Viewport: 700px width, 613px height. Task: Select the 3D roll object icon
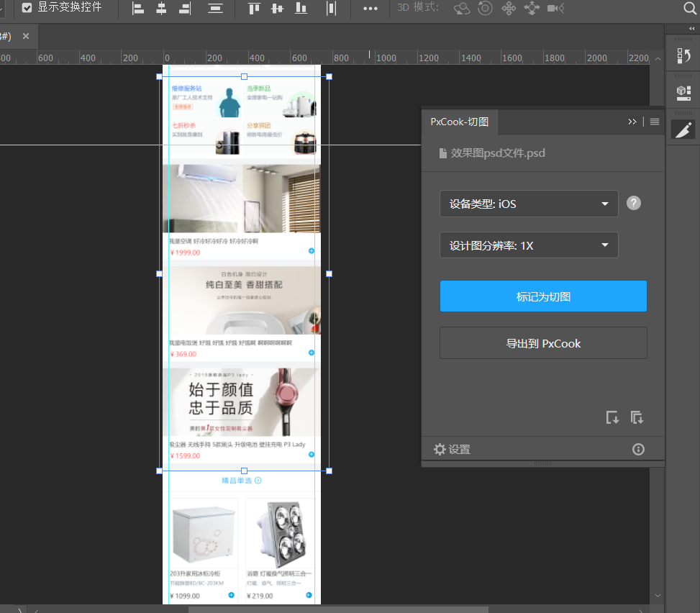point(485,8)
